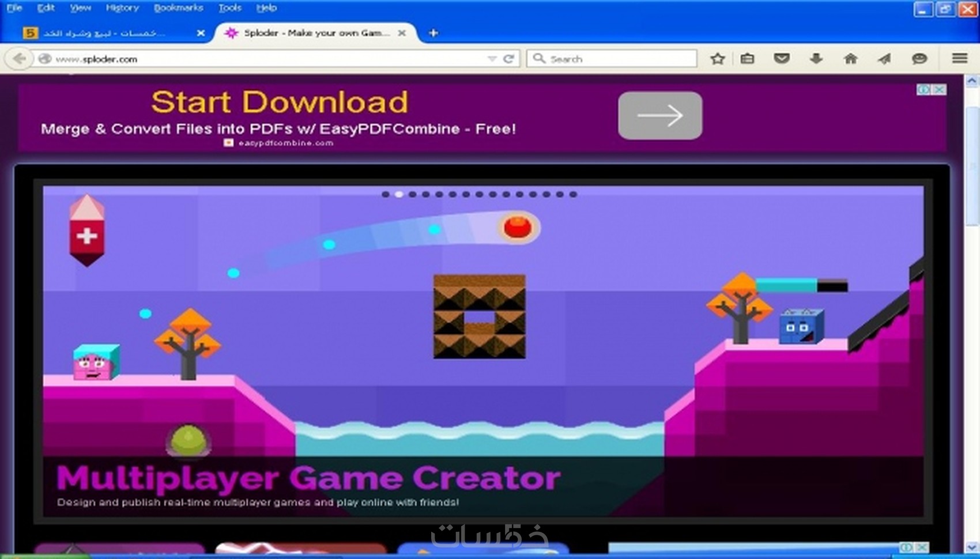Click the search magnifier icon
Image resolution: width=980 pixels, height=559 pixels.
[539, 58]
